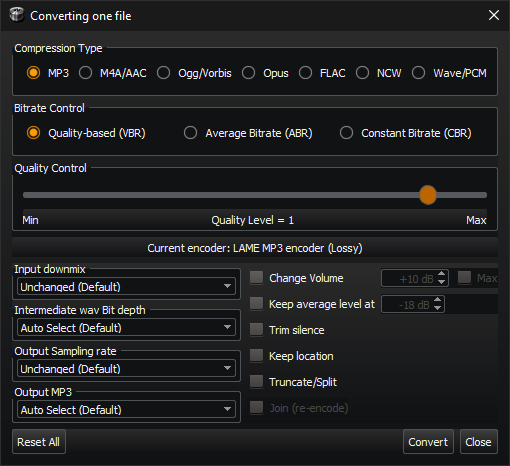
Task: Click the Convert button
Action: click(x=428, y=442)
